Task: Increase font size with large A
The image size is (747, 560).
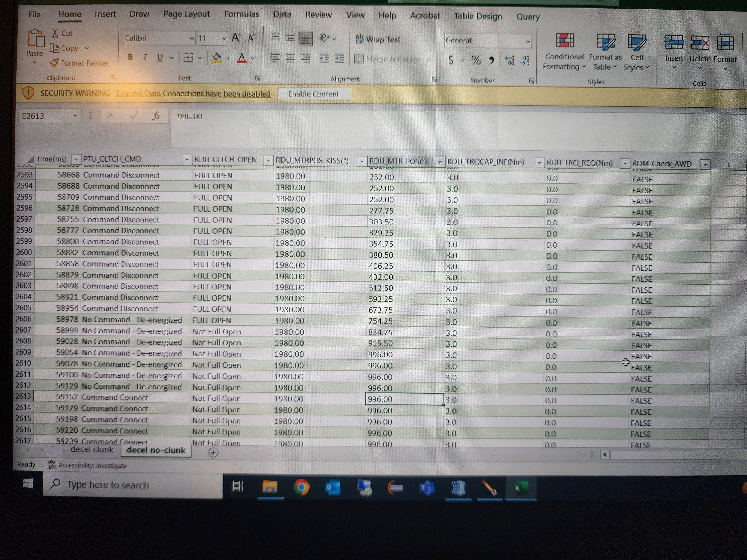Action: click(x=236, y=38)
